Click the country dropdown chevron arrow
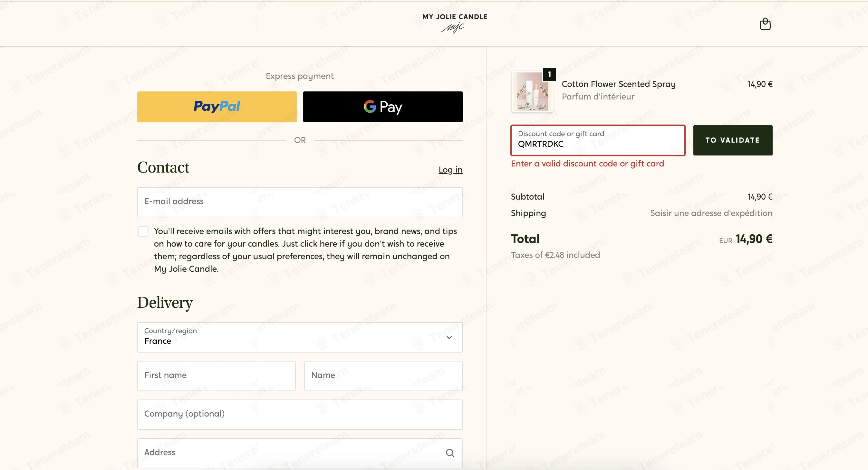 click(x=449, y=337)
